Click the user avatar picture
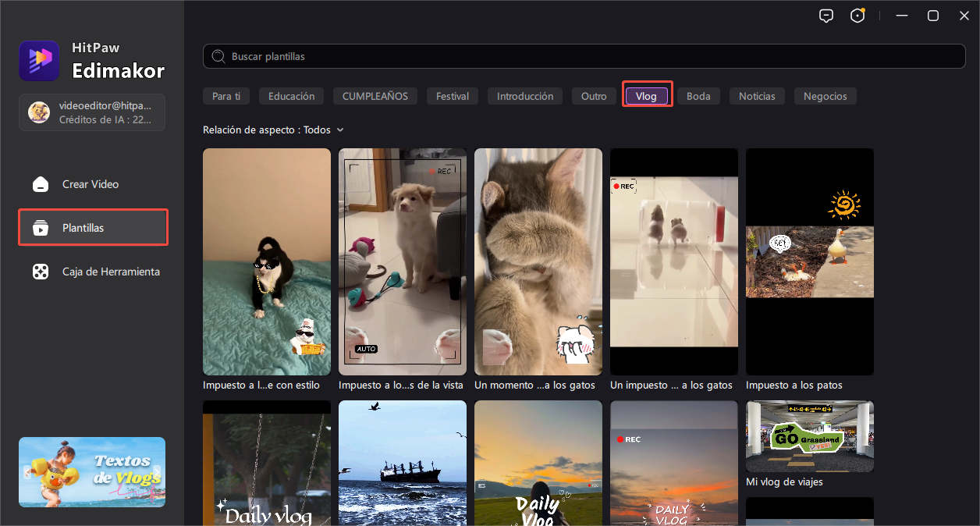 point(39,112)
